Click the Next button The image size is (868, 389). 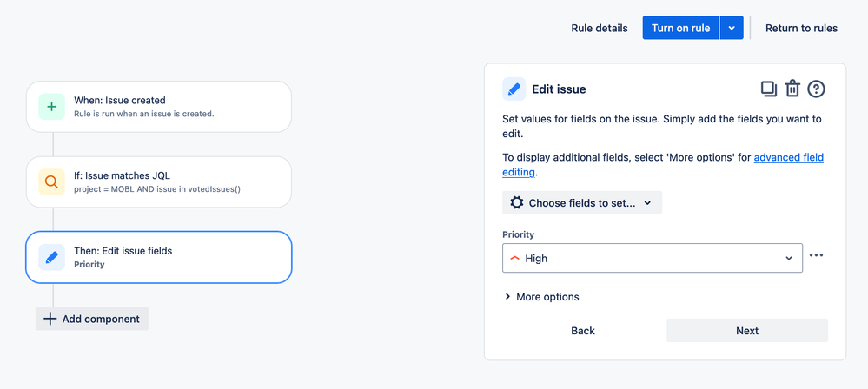746,331
